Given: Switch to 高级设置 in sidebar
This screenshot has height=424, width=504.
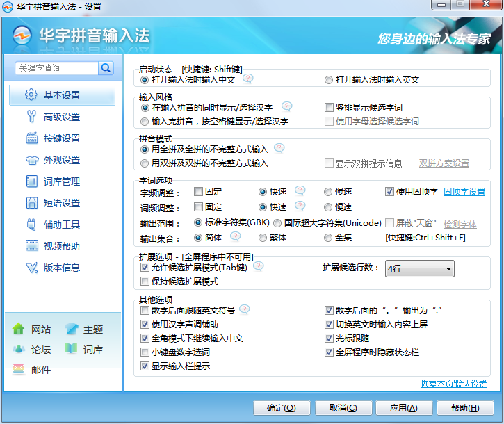Looking at the screenshot, I should pos(61,117).
